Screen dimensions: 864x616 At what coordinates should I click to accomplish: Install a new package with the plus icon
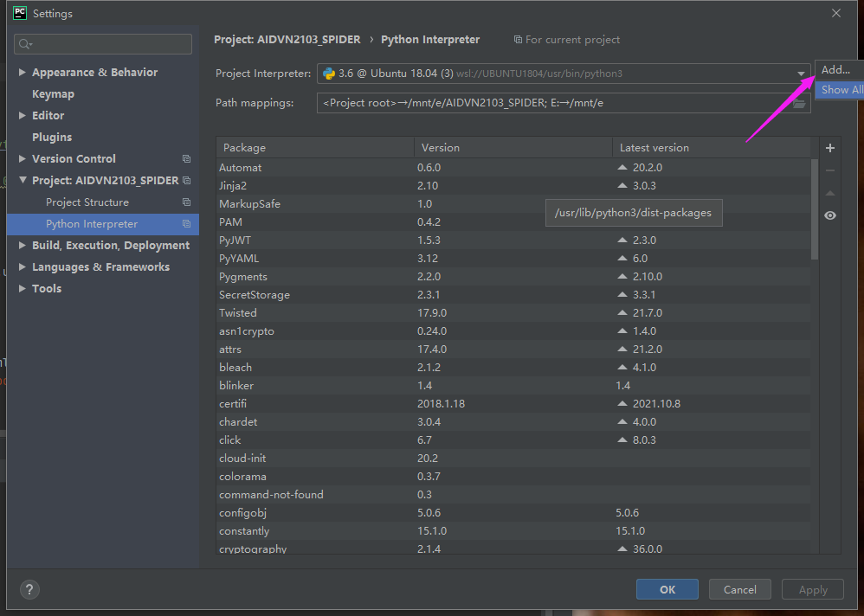click(829, 147)
